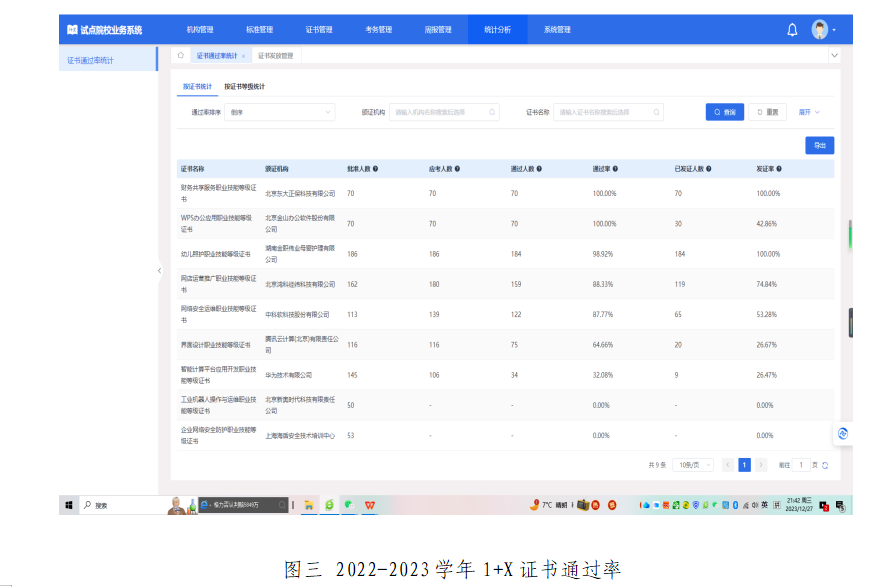
Task: Click the system tray clock showing 21:42
Action: click(799, 504)
